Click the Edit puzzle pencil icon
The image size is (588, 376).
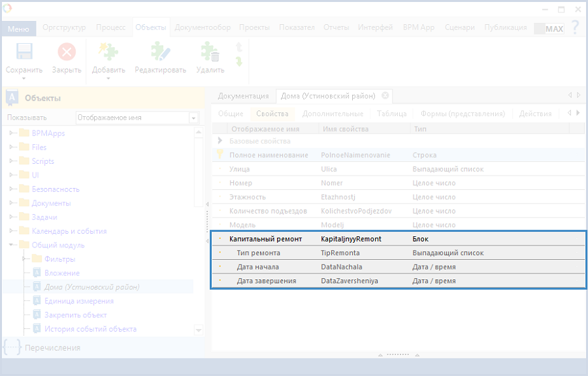pos(160,53)
